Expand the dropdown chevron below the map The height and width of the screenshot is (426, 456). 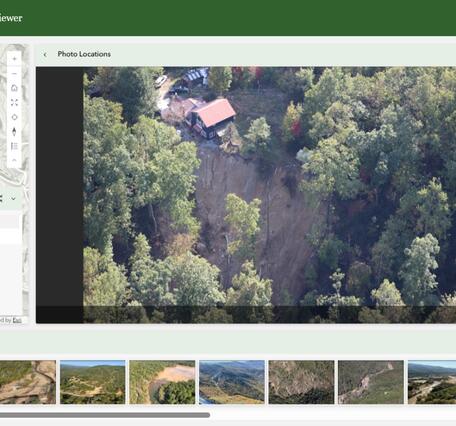[13, 199]
